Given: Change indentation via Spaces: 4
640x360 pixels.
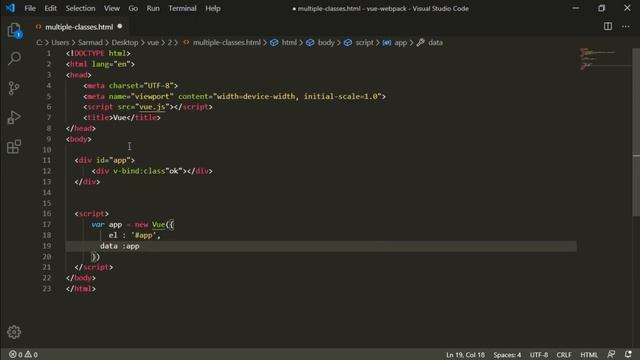Looking at the screenshot, I should [507, 355].
